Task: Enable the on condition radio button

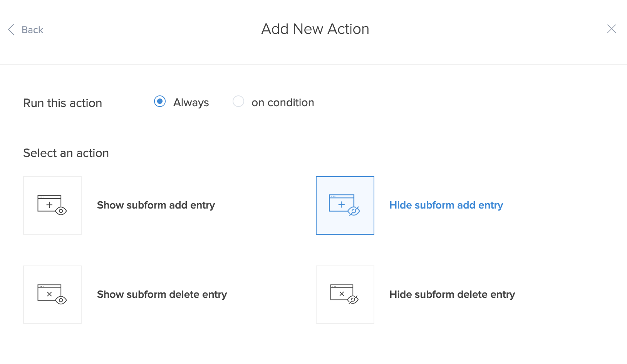Action: click(x=238, y=102)
